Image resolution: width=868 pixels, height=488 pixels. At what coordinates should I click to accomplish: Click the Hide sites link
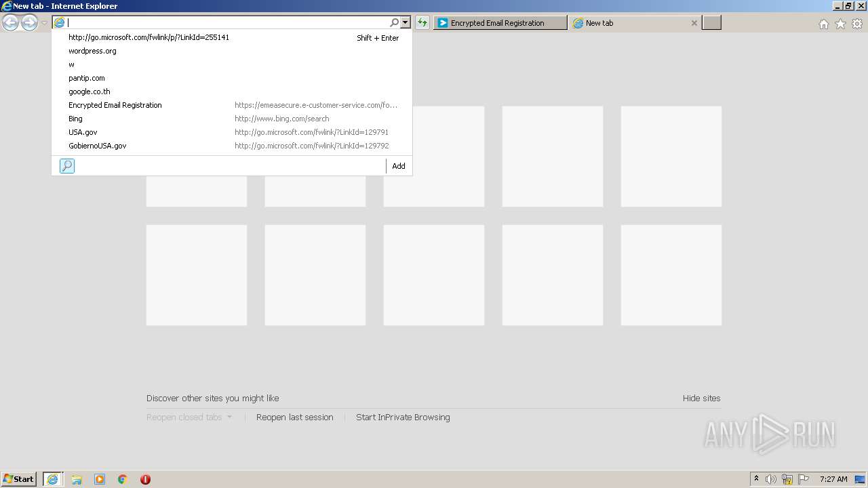pos(701,399)
